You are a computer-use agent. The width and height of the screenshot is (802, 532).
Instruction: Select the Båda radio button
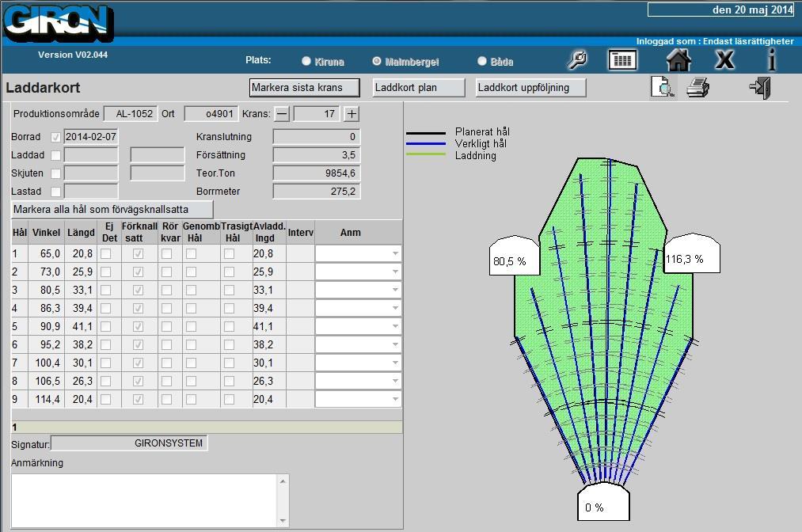482,61
